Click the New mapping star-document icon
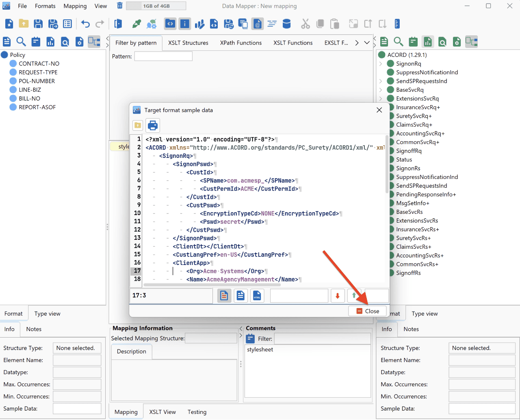This screenshot has width=520, height=420. [x=9, y=24]
